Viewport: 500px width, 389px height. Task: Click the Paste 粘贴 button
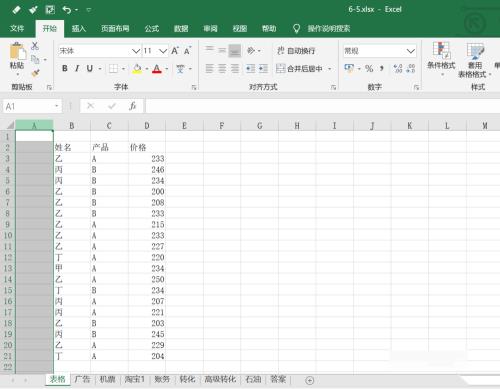17,58
